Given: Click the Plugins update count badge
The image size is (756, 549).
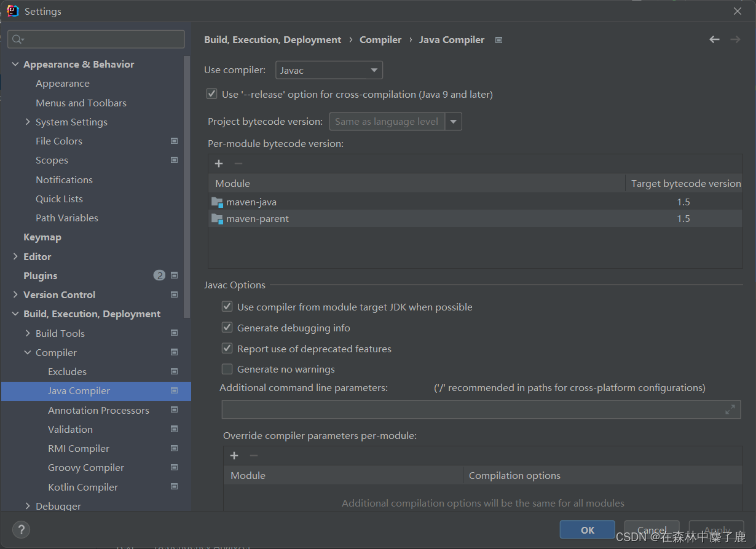Looking at the screenshot, I should [x=159, y=275].
